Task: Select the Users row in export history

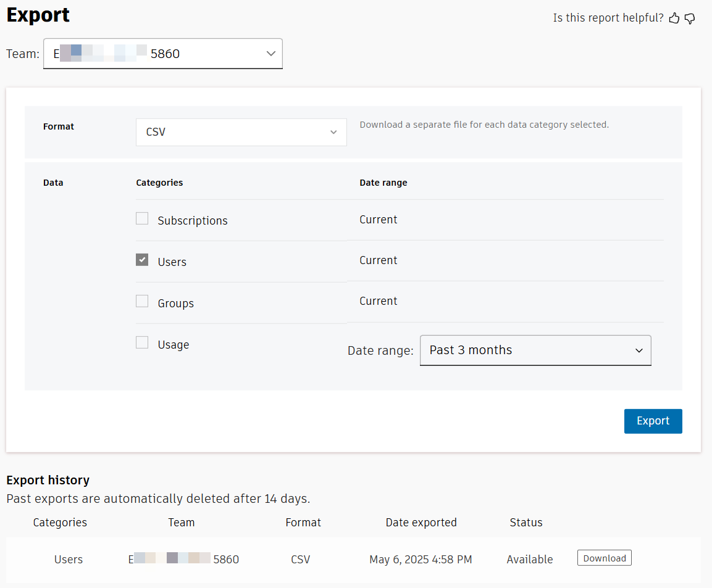Action: click(x=68, y=559)
